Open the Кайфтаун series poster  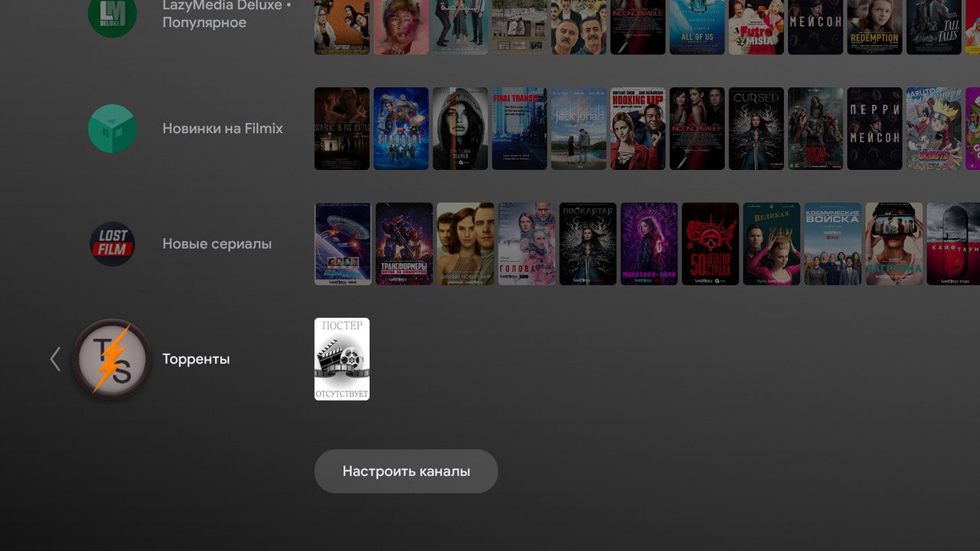(x=954, y=244)
